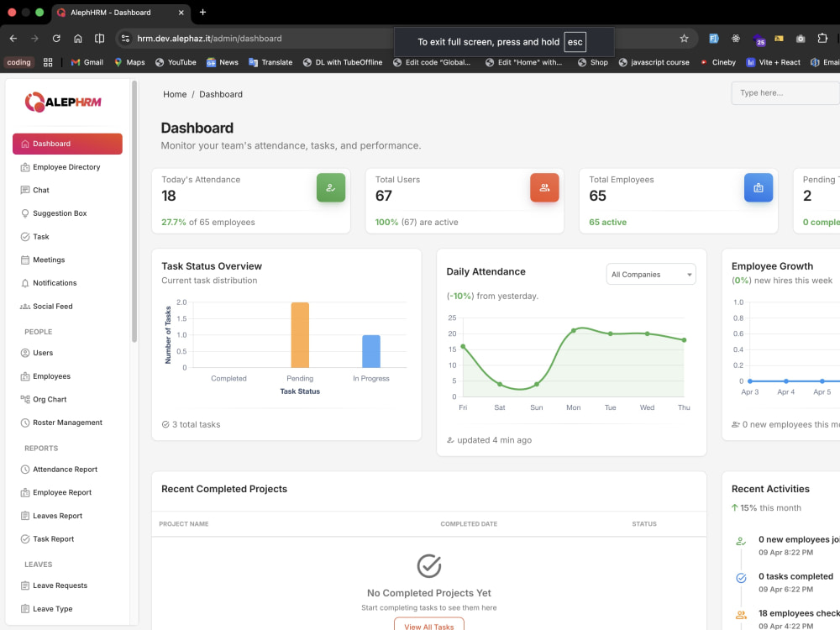The height and width of the screenshot is (630, 840).
Task: Click the Type here search field
Action: pyautogui.click(x=785, y=93)
